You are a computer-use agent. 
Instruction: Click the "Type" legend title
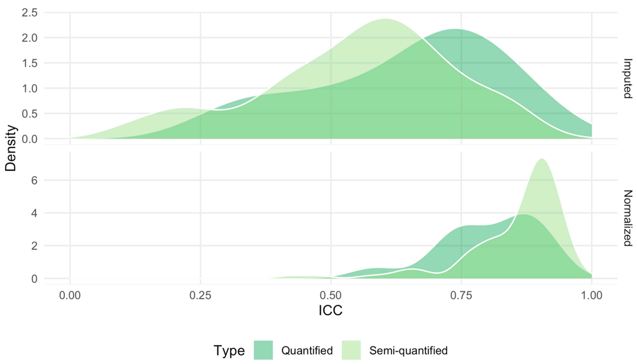point(229,350)
